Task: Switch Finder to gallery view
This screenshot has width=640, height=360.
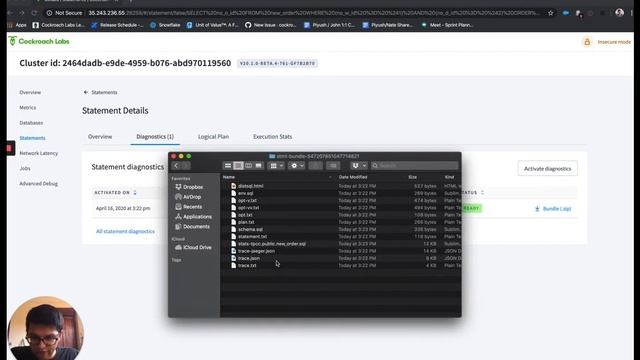Action: (x=258, y=166)
